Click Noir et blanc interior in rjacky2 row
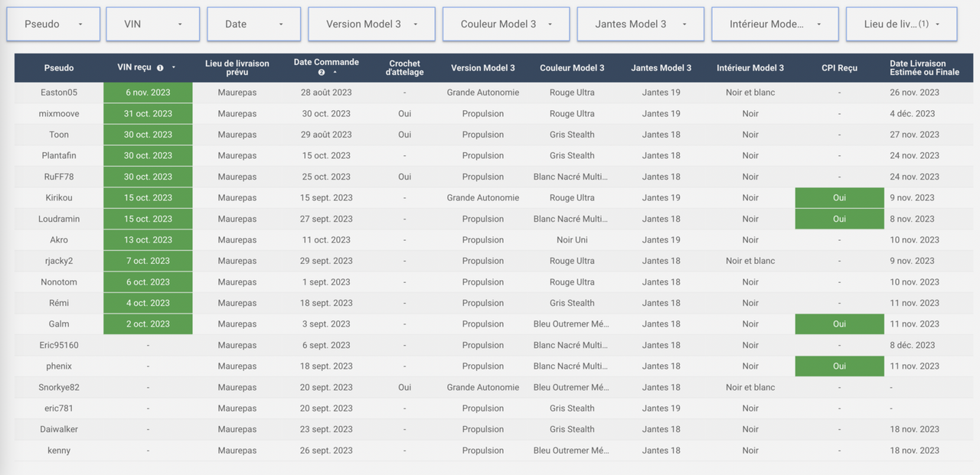The image size is (980, 475). [x=750, y=261]
